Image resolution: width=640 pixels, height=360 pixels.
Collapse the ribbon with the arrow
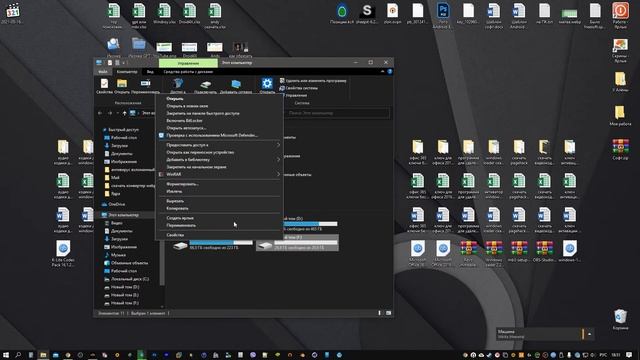click(x=382, y=71)
